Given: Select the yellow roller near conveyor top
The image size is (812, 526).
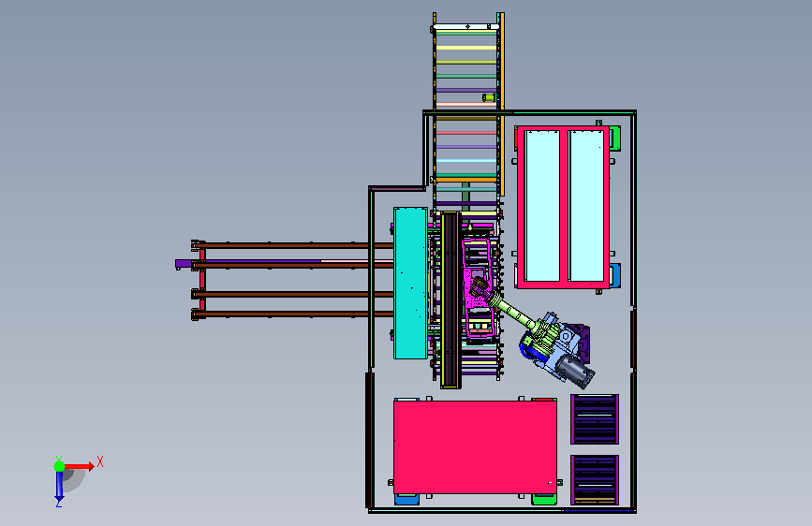Looking at the screenshot, I should 466,48.
